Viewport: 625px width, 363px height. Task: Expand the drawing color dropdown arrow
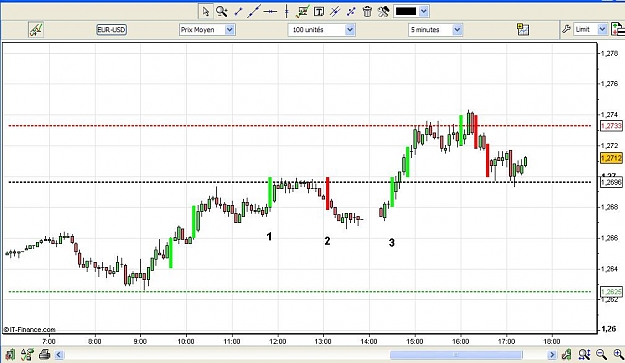click(x=424, y=11)
